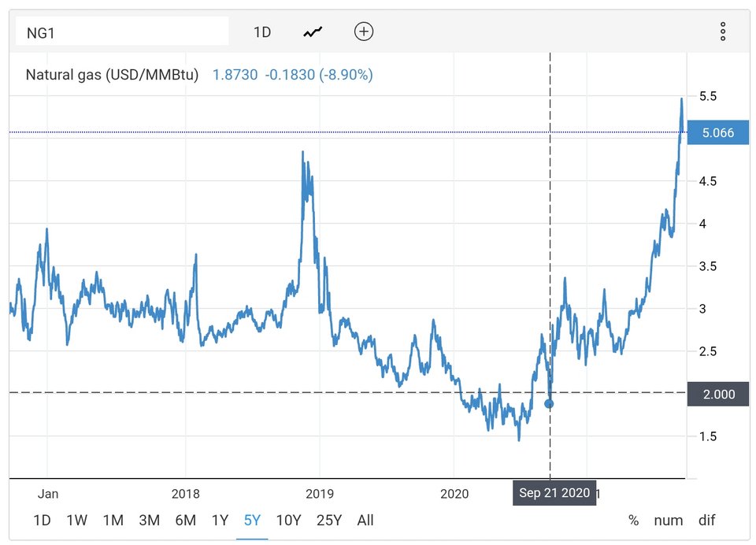Select the 1W time range

coord(77,520)
